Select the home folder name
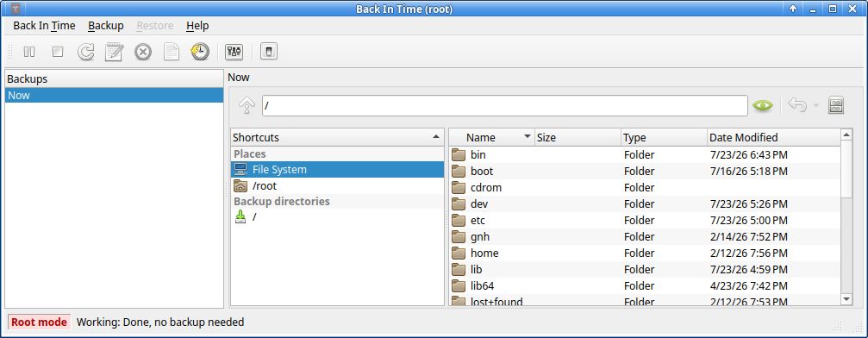Image resolution: width=868 pixels, height=338 pixels. coord(484,253)
